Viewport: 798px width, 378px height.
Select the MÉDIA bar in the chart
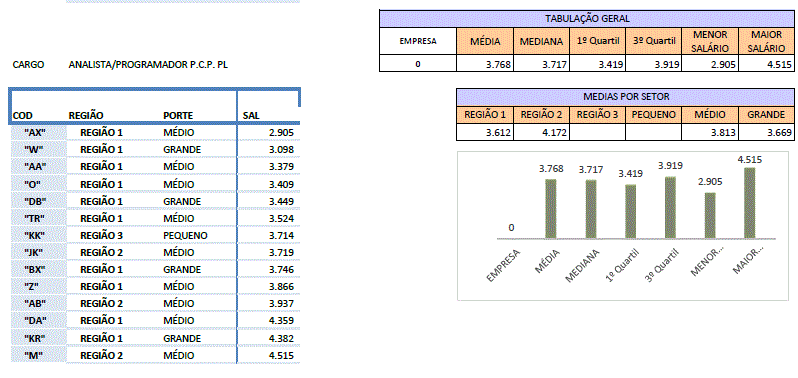(x=551, y=209)
